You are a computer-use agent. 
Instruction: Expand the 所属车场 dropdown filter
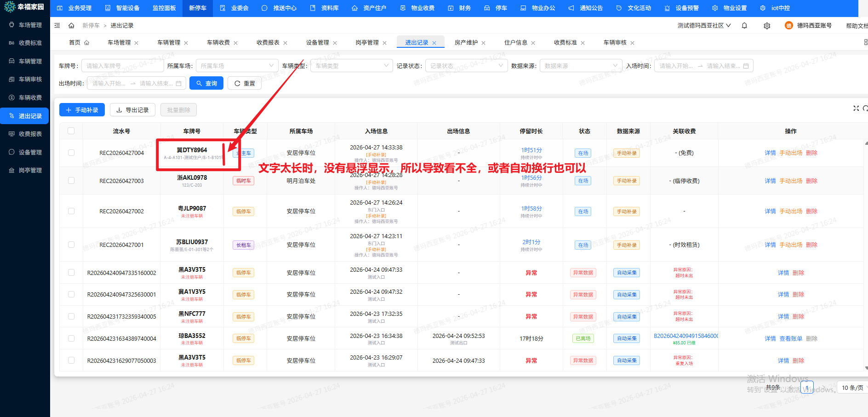point(237,66)
